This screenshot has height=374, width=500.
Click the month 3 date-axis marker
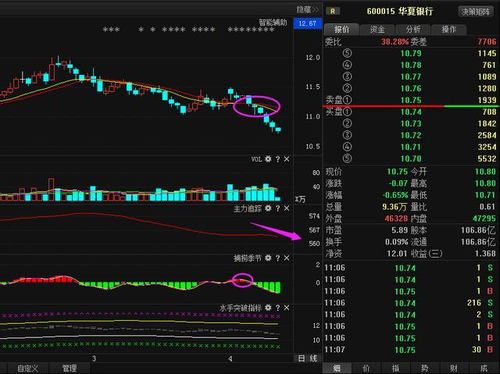(x=94, y=359)
